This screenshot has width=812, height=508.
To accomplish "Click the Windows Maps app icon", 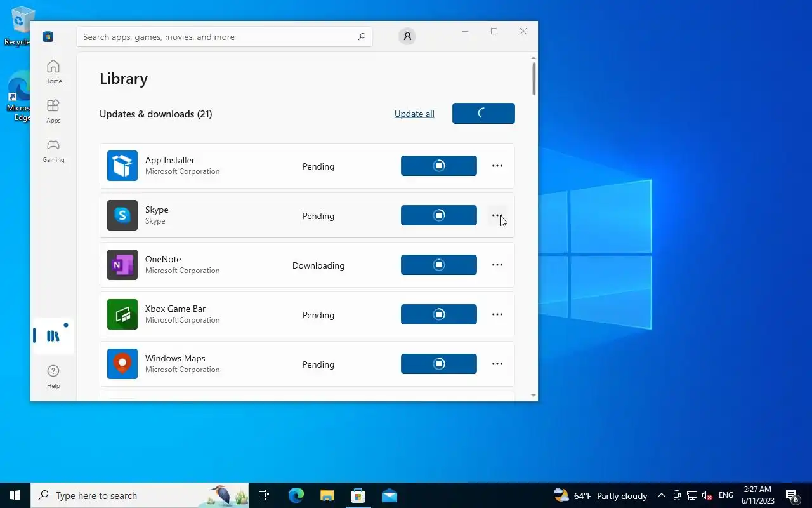I will 122,364.
